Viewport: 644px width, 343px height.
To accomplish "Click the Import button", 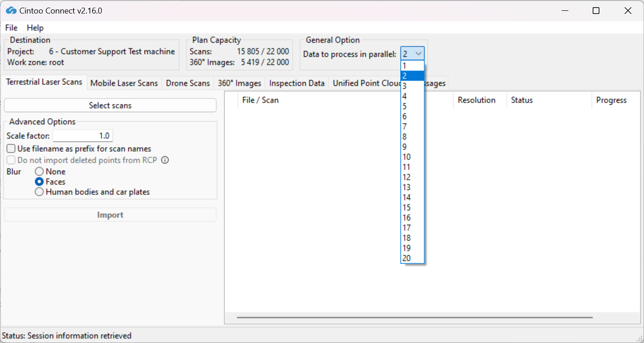I will 110,215.
